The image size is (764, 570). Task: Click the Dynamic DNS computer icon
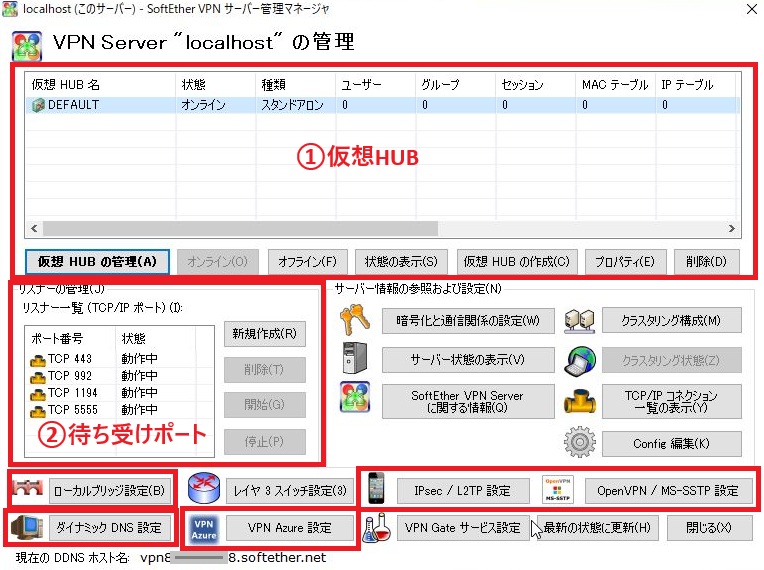coord(26,528)
